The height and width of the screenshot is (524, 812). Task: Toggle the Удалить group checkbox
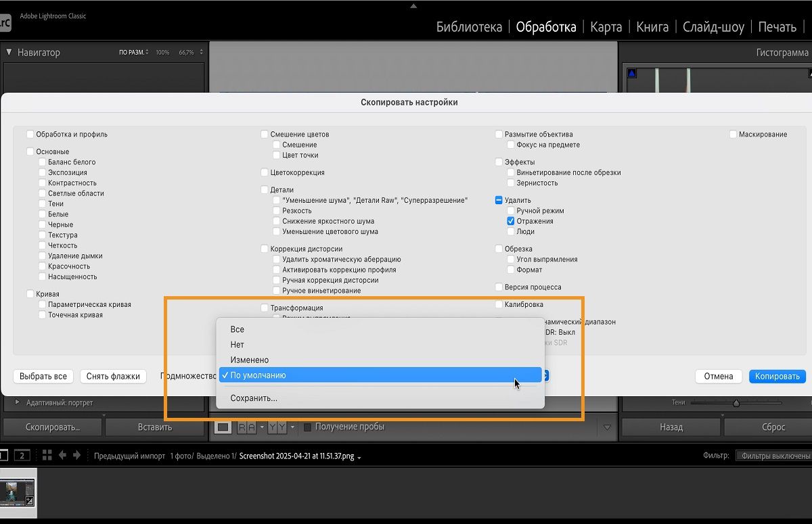pos(499,200)
